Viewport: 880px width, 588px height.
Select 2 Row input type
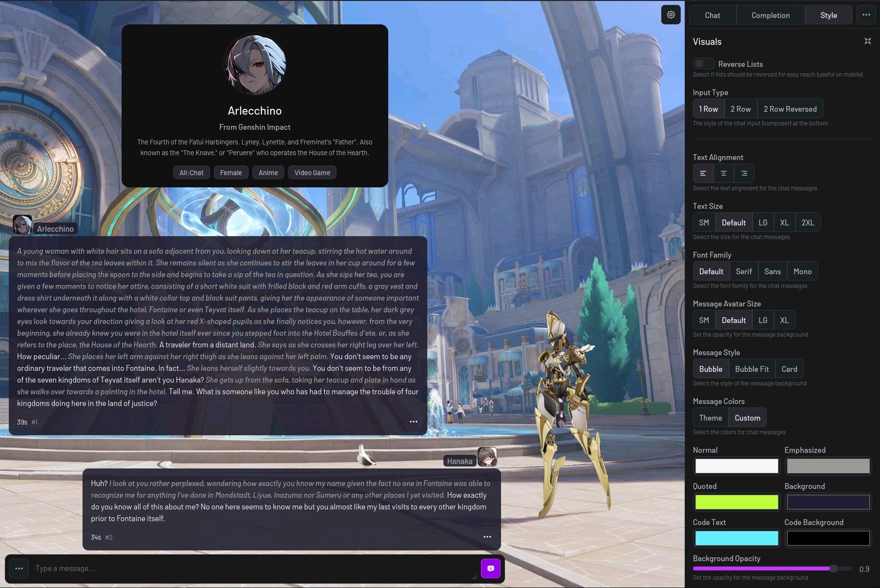[740, 109]
